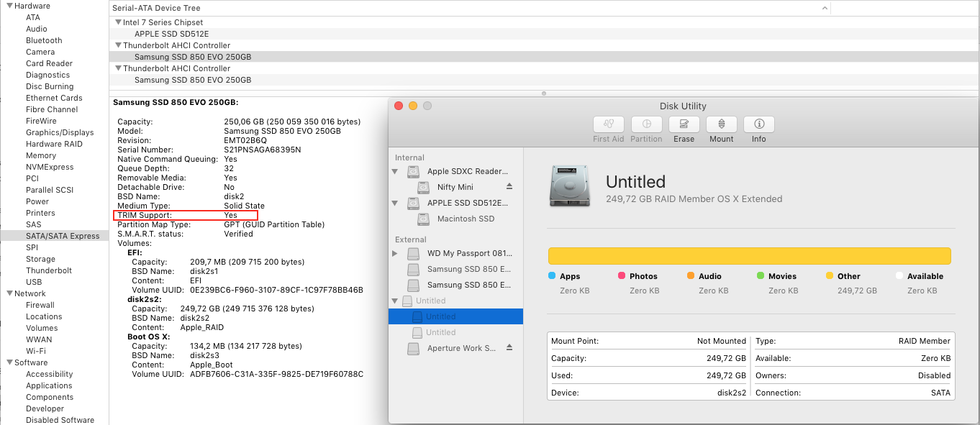Click the APPLE SSD SD512E drive icon in Disk Utility

(x=413, y=203)
